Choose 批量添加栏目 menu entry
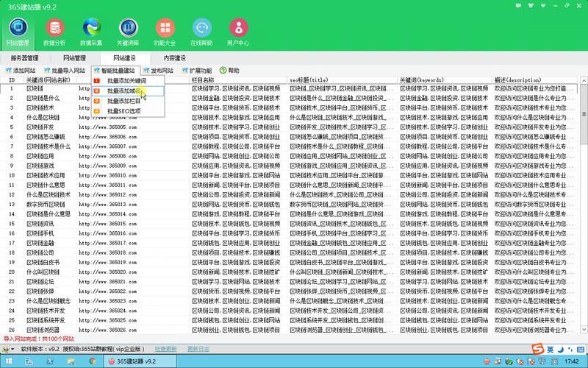The image size is (588, 368). (127, 101)
